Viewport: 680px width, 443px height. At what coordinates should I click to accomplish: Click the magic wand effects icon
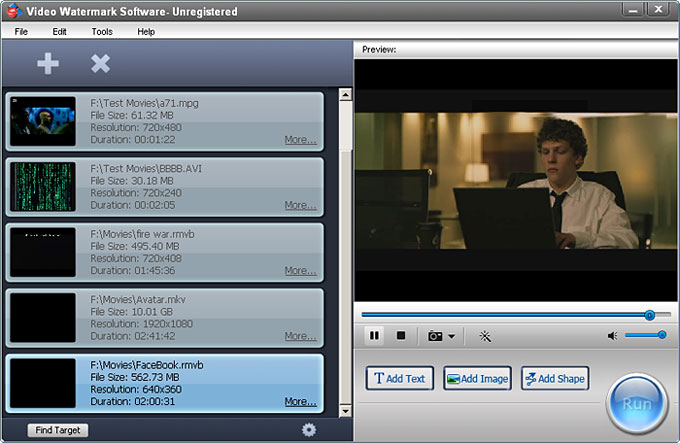tap(485, 336)
